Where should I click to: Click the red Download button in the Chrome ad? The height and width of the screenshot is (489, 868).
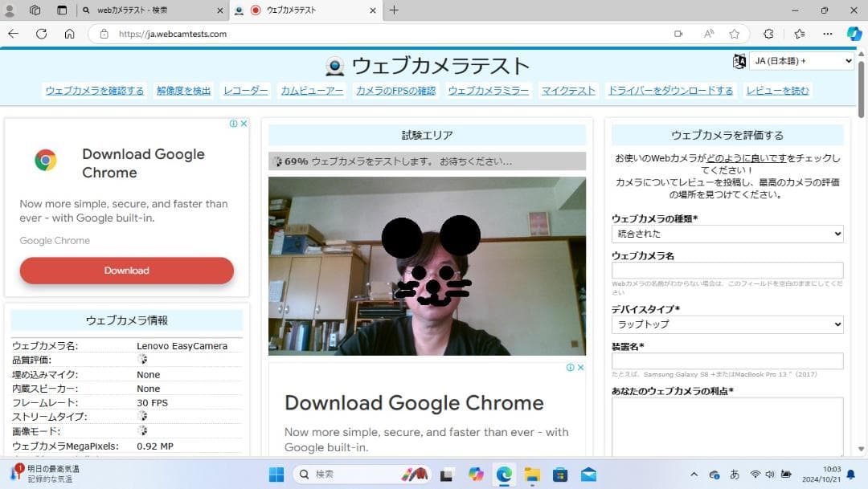click(x=126, y=271)
